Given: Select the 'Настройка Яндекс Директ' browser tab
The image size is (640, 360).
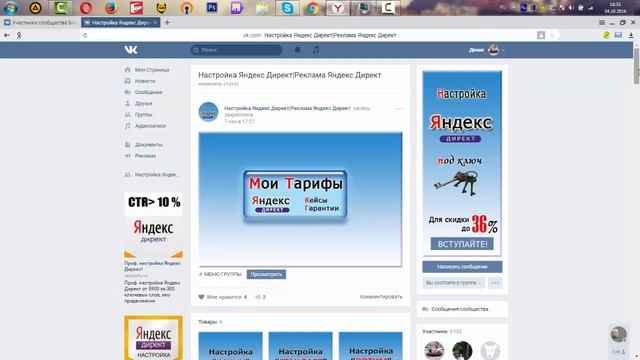Looking at the screenshot, I should pos(120,22).
